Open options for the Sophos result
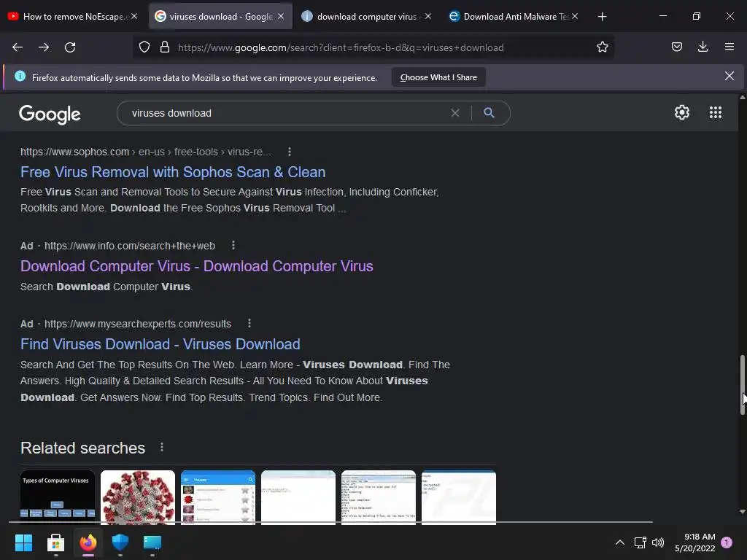The width and height of the screenshot is (747, 560). point(289,152)
